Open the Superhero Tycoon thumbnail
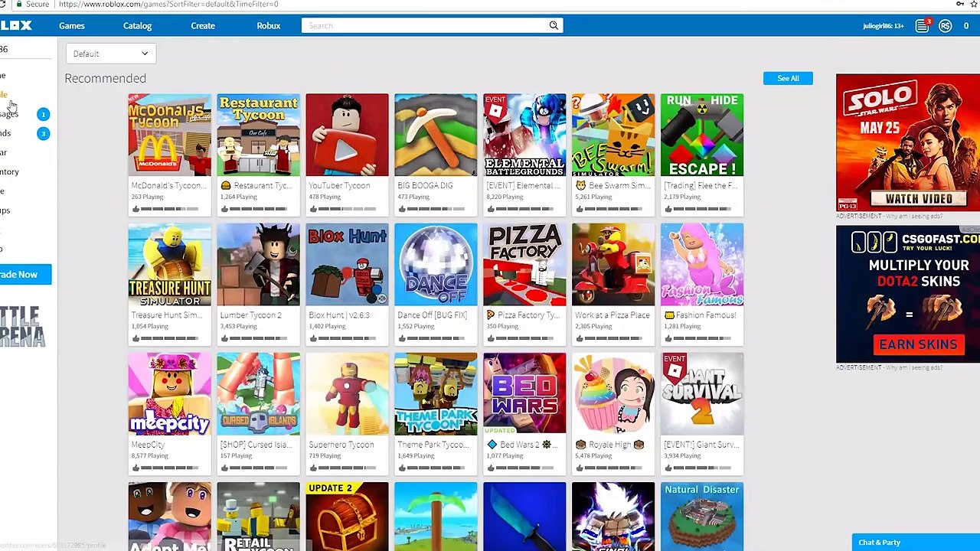The width and height of the screenshot is (980, 551). pyautogui.click(x=347, y=393)
